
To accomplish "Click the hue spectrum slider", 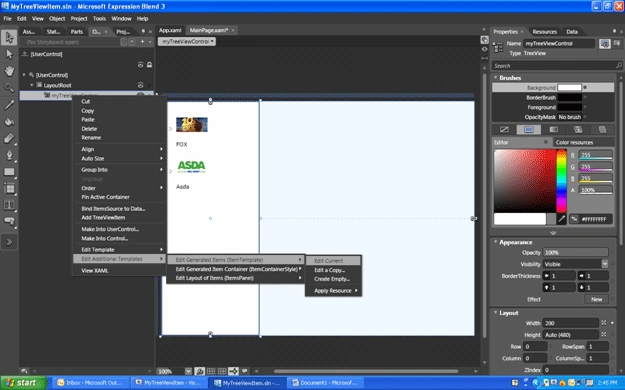I will click(x=561, y=181).
